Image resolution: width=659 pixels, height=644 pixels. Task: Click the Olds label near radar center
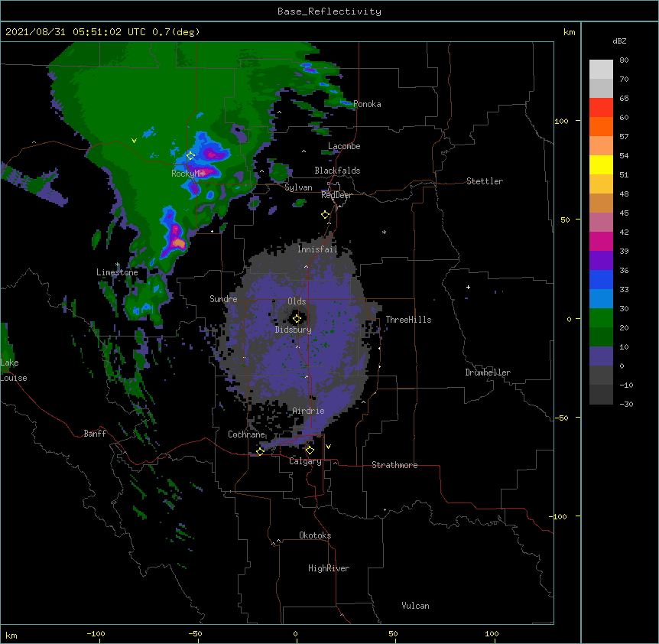click(x=297, y=301)
